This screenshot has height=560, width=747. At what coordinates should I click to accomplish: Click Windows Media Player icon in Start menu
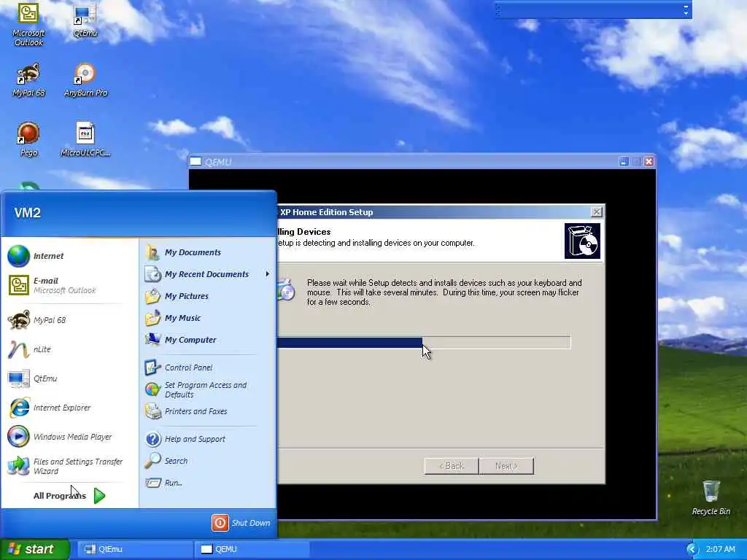coord(18,437)
